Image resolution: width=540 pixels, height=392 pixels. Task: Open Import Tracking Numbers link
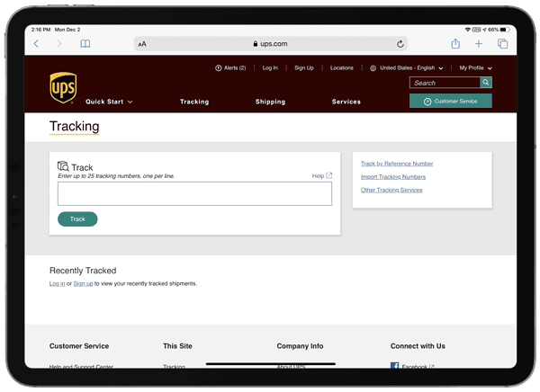(393, 176)
